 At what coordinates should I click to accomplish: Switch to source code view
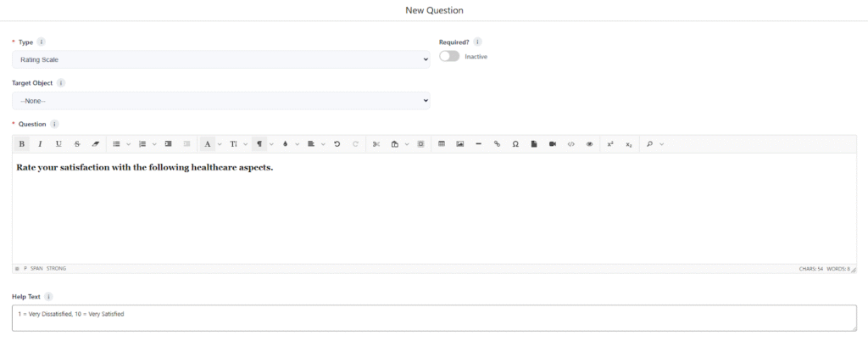571,144
